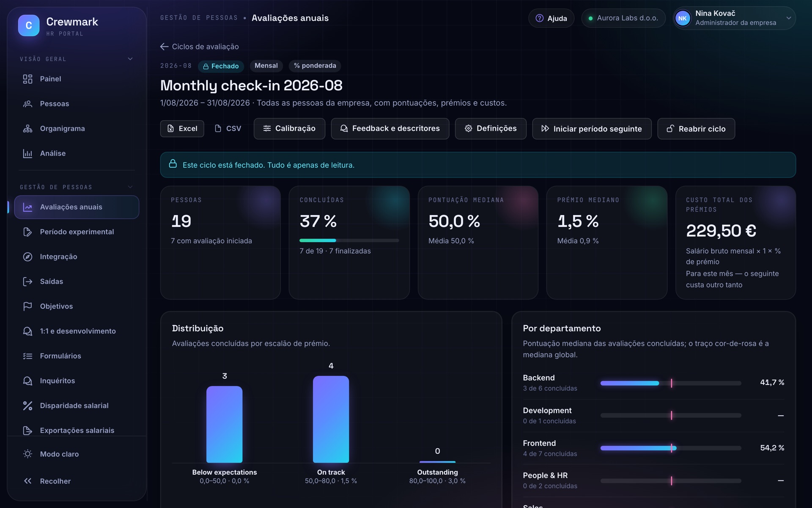The height and width of the screenshot is (508, 812).
Task: Click the Organigrama org chart icon
Action: pyautogui.click(x=27, y=129)
